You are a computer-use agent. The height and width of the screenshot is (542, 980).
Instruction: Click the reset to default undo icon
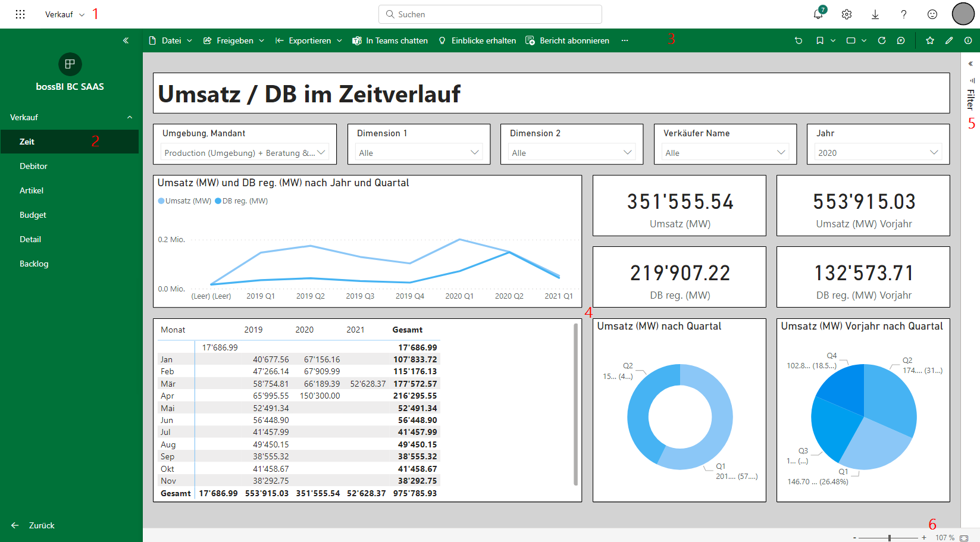pyautogui.click(x=799, y=40)
